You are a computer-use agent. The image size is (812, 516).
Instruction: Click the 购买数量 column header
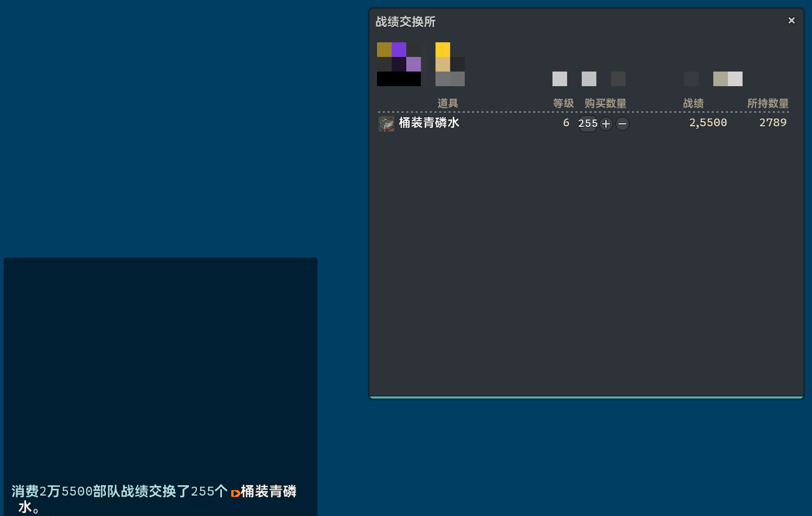tap(605, 103)
